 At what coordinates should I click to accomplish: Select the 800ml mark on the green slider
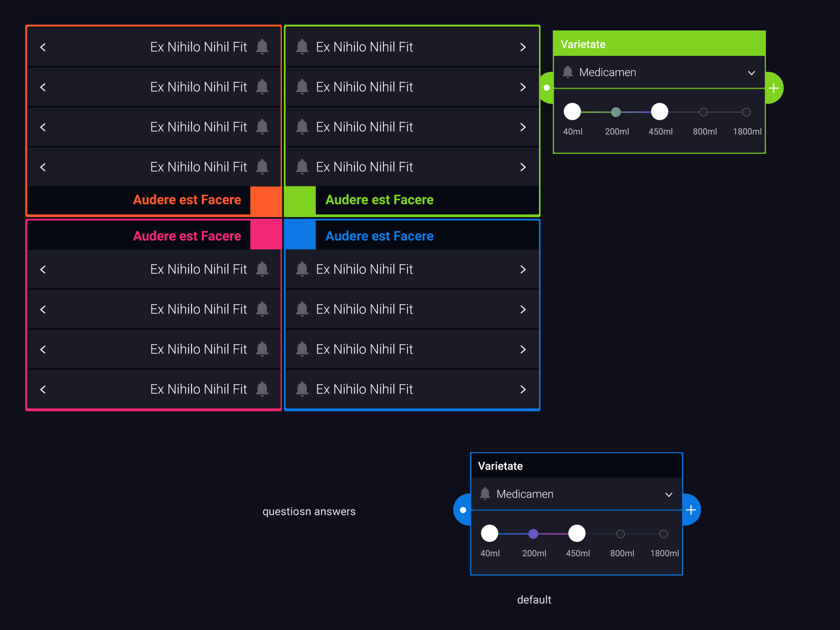[703, 112]
